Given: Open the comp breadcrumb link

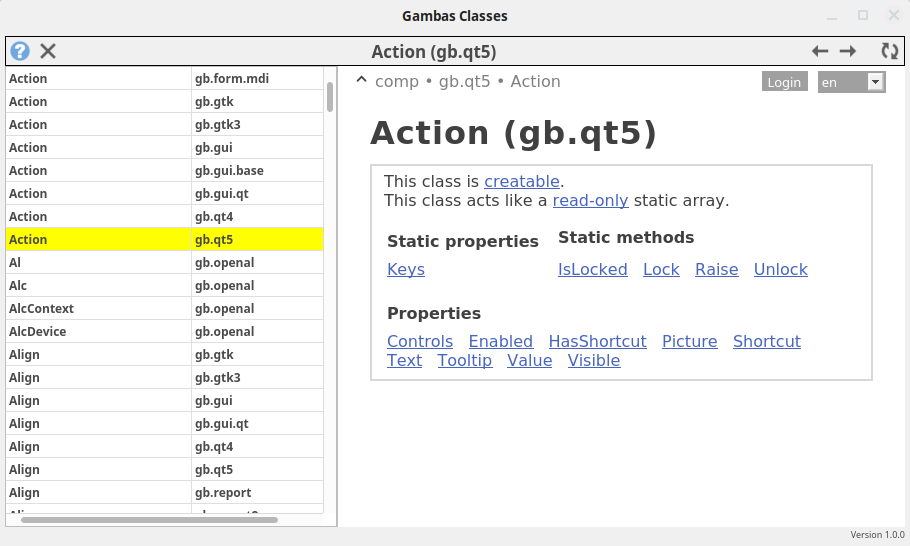Looking at the screenshot, I should pyautogui.click(x=396, y=82).
